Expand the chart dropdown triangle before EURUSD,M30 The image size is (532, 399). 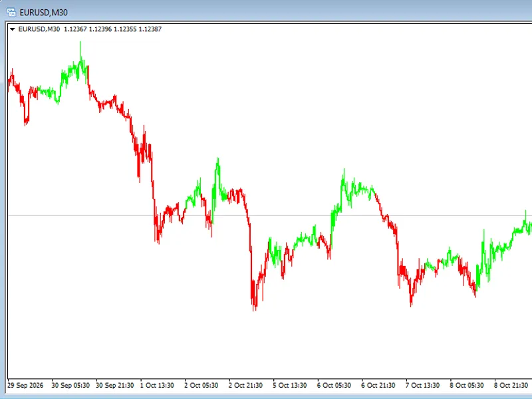click(x=13, y=29)
